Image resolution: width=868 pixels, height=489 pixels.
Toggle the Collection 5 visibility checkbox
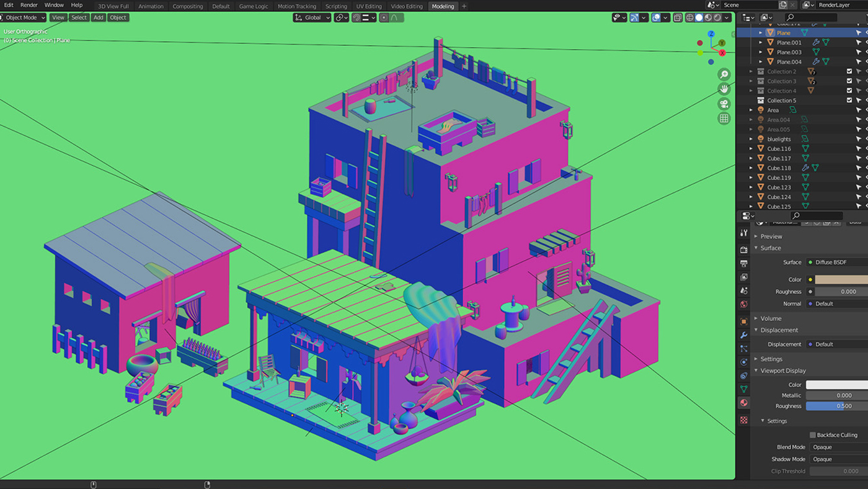coord(849,100)
